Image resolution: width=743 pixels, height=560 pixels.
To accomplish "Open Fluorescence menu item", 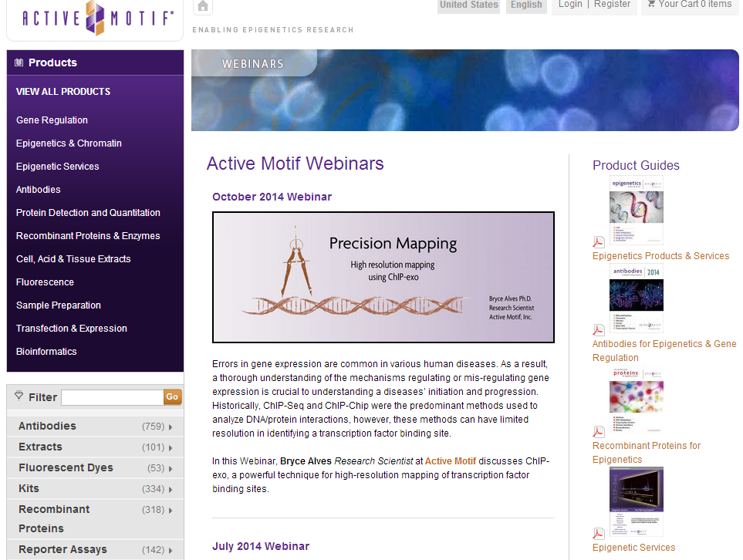I will 45,282.
